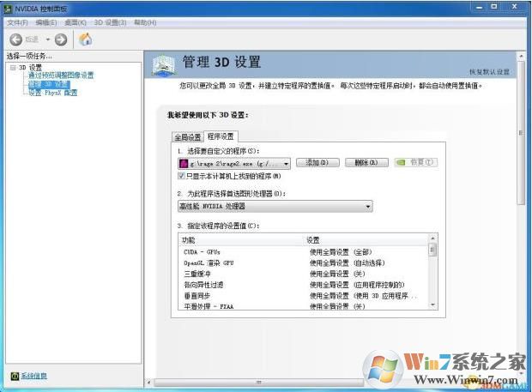The image size is (532, 392).
Task: Open the 帮助(H) menu
Action: tap(145, 22)
